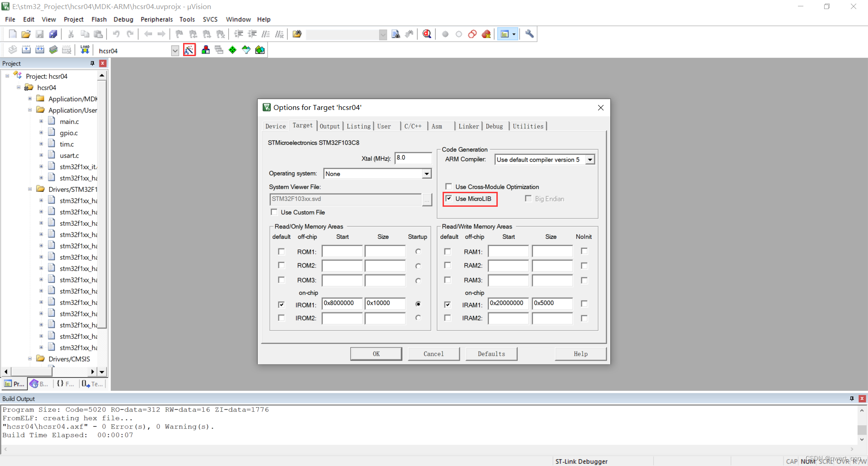Click the Save All icon
The width and height of the screenshot is (868, 466).
(53, 34)
